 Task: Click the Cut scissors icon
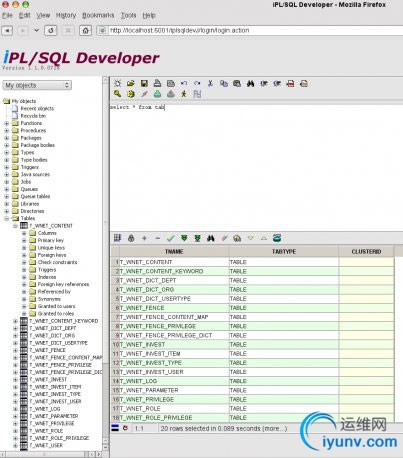[210, 83]
